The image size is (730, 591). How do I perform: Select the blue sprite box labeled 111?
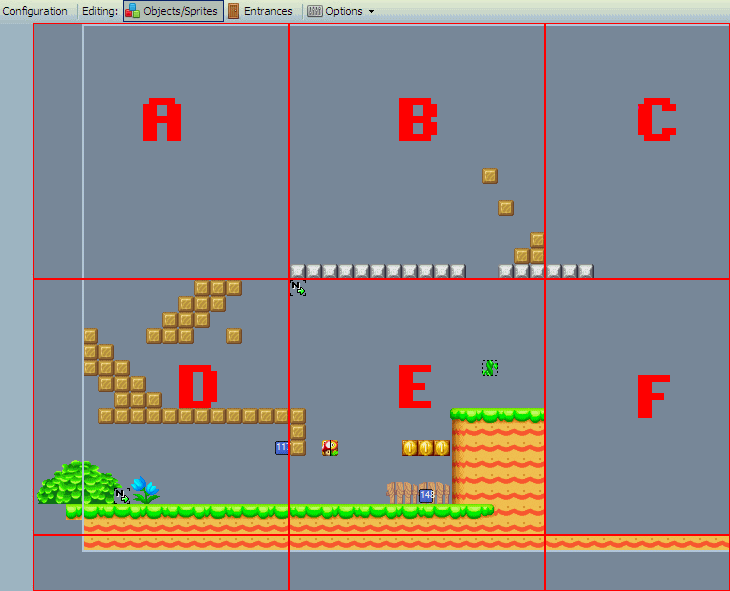282,448
